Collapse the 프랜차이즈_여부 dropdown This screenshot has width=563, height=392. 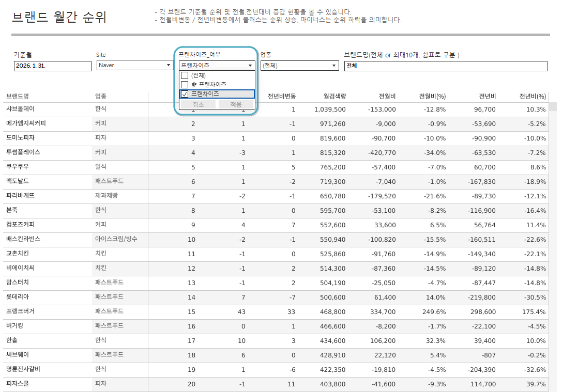(250, 66)
